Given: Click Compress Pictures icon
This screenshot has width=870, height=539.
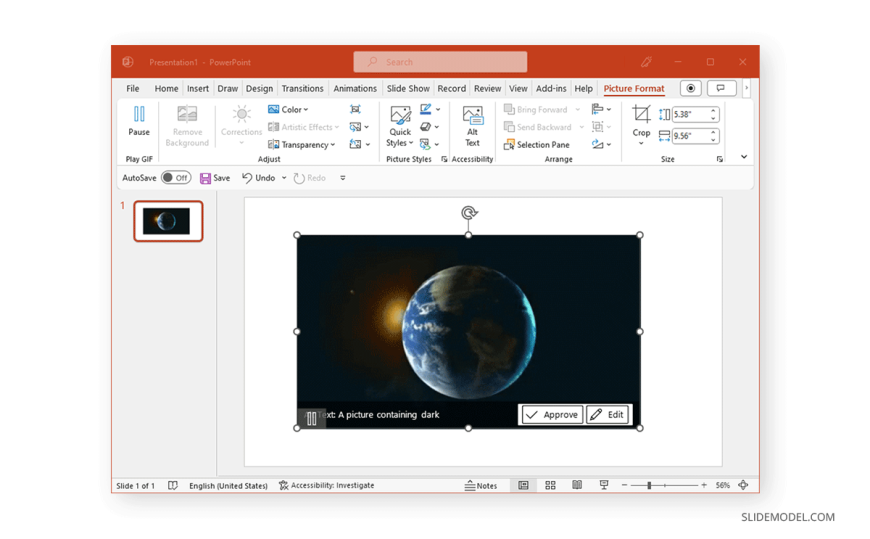Looking at the screenshot, I should 355,109.
